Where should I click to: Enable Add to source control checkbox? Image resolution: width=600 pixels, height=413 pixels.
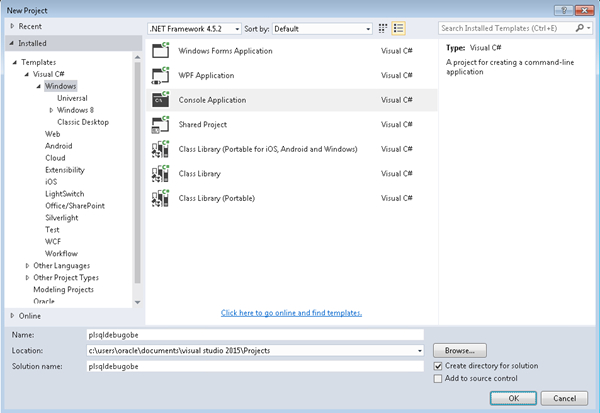click(x=438, y=379)
